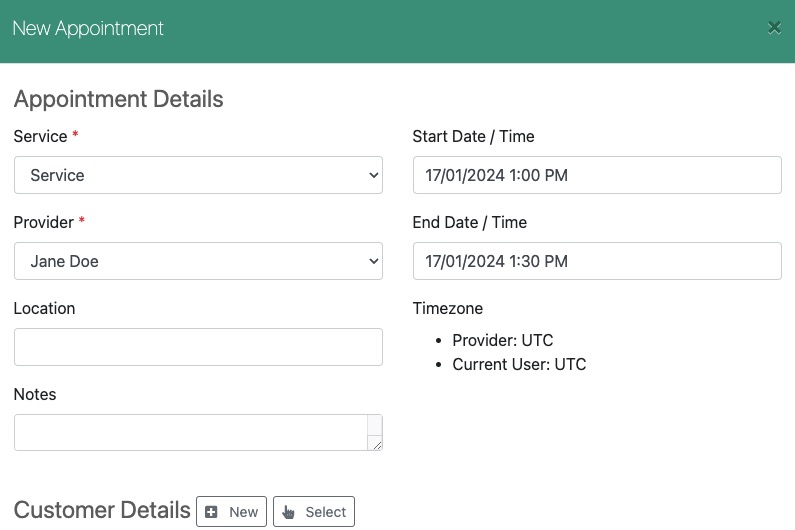Click the "Timezone" label
This screenshot has height=530, width=795.
(448, 308)
